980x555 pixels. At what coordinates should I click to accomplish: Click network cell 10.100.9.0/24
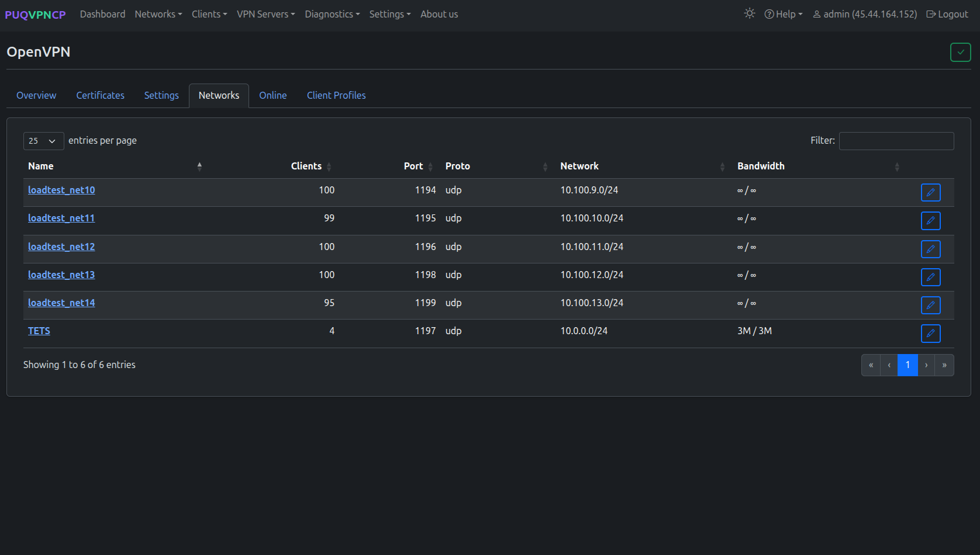589,190
